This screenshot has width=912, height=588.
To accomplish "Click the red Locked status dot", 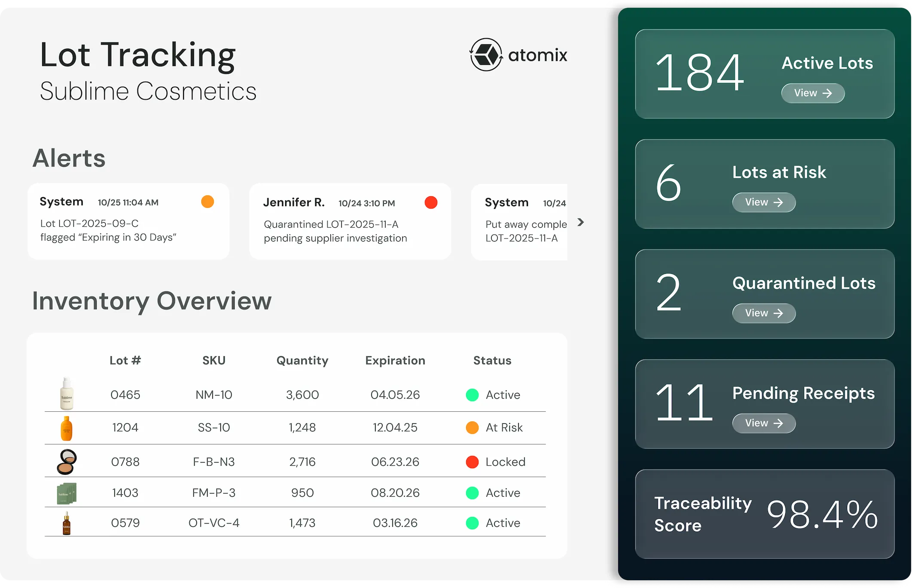I will coord(472,462).
